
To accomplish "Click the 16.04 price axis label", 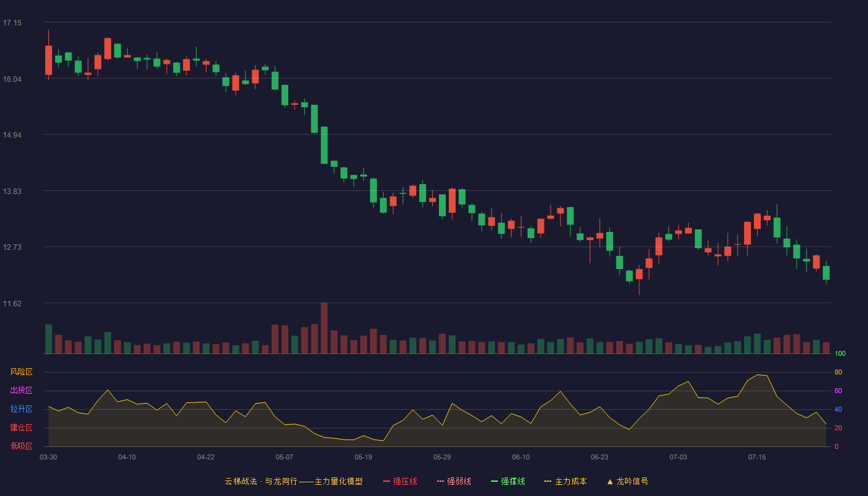I will pos(12,79).
